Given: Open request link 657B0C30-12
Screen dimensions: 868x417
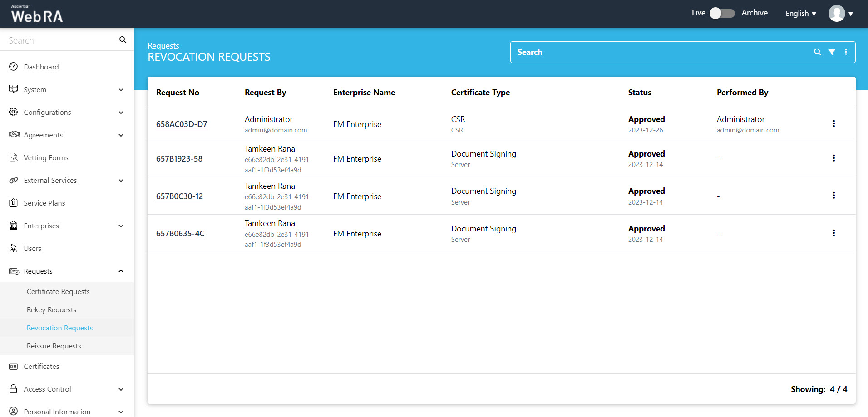Looking at the screenshot, I should 179,196.
